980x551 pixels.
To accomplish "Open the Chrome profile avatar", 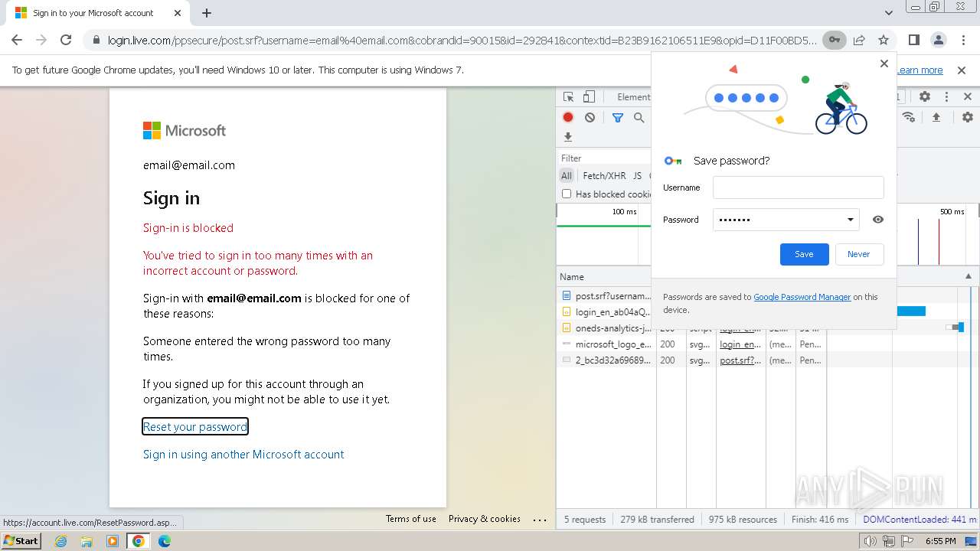I will (938, 40).
